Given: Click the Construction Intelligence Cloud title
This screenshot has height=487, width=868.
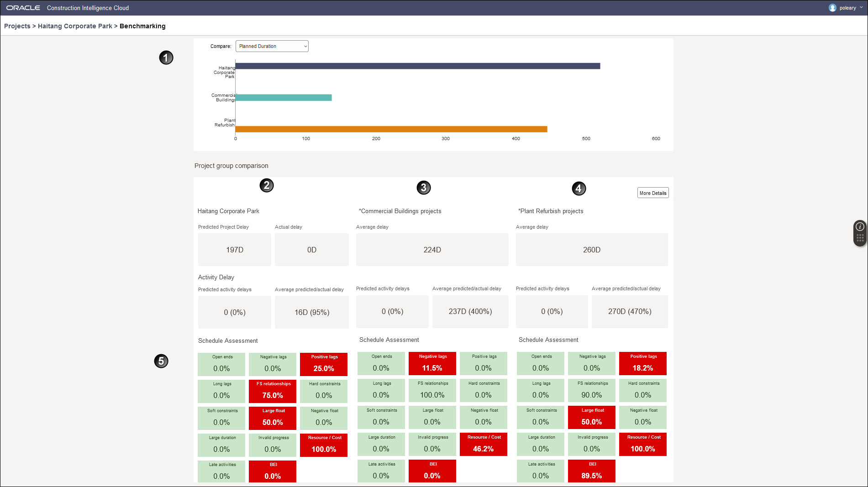Looking at the screenshot, I should [88, 8].
